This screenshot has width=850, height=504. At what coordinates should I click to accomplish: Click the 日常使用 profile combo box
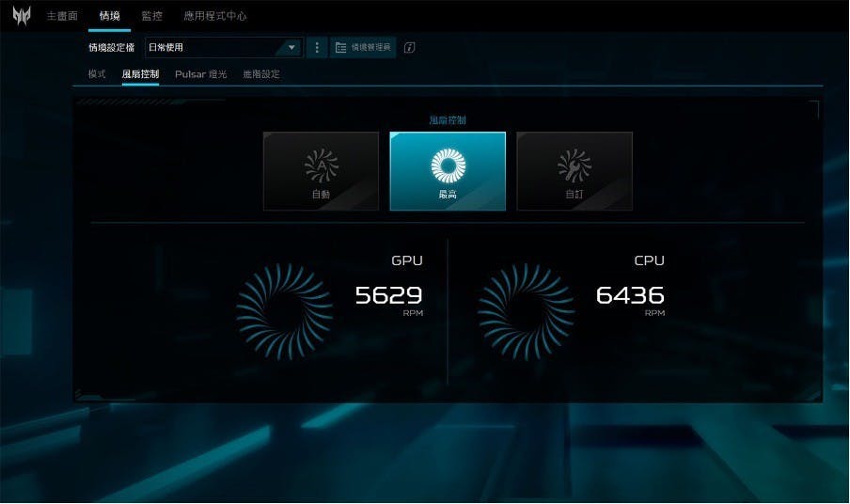click(x=224, y=48)
